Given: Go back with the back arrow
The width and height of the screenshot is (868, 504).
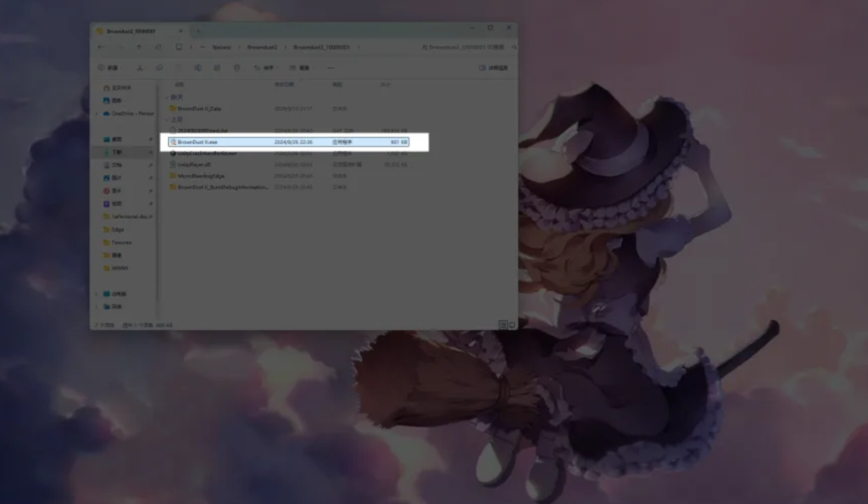Looking at the screenshot, I should point(101,48).
